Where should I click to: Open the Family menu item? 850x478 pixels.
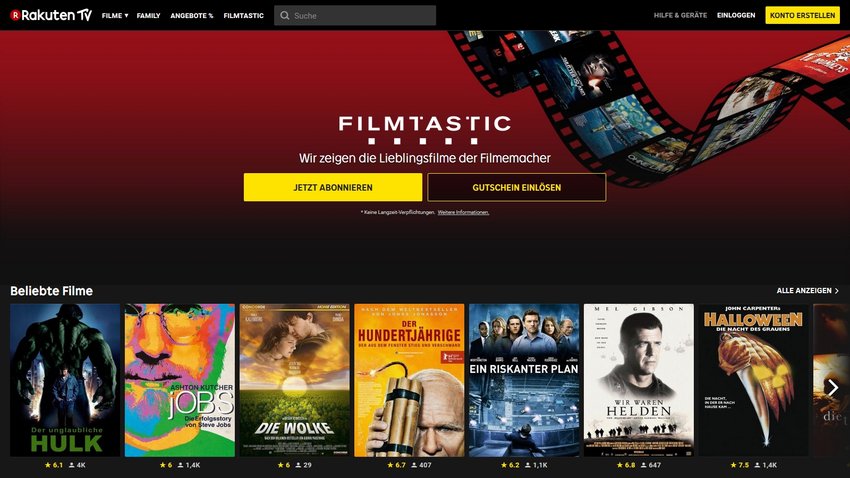(148, 16)
